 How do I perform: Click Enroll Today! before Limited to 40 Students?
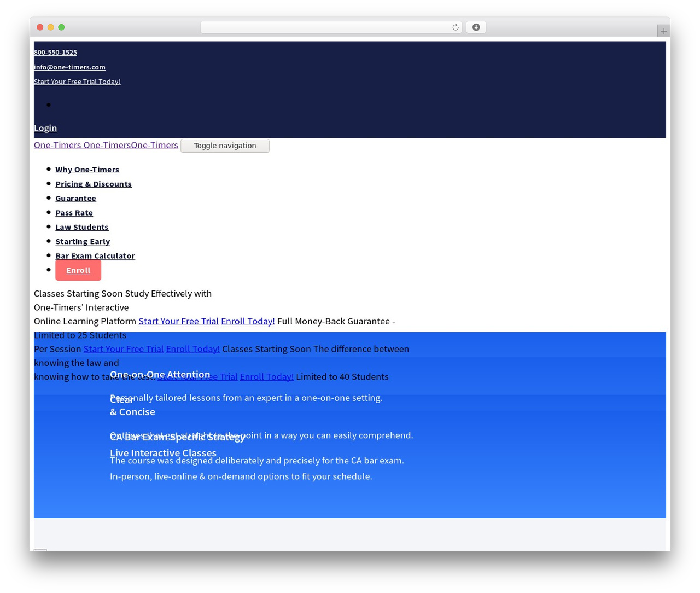(267, 376)
